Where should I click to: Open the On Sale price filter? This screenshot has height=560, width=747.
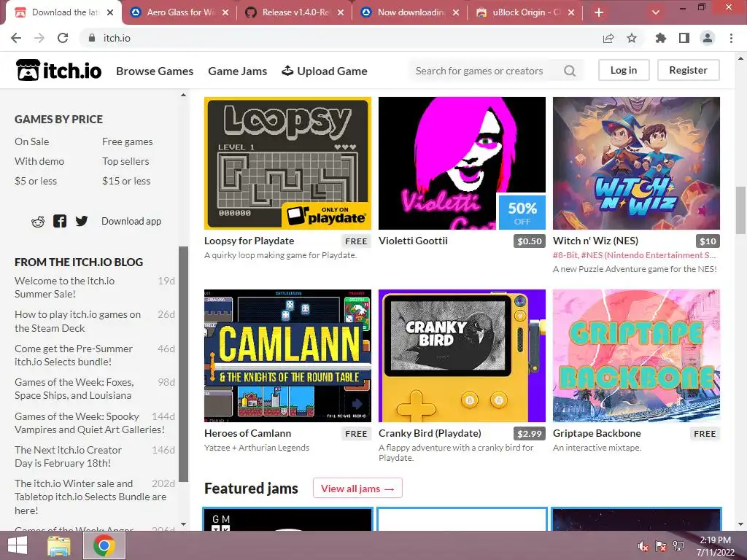(31, 141)
